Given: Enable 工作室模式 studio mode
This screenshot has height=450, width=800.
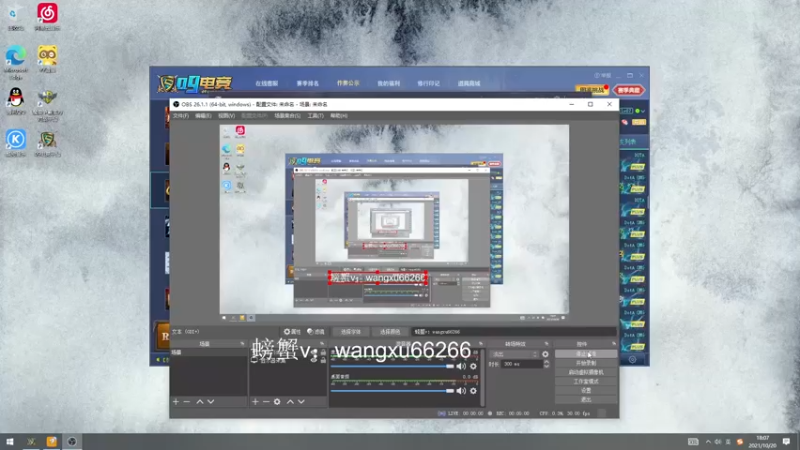Looking at the screenshot, I should pos(586,382).
